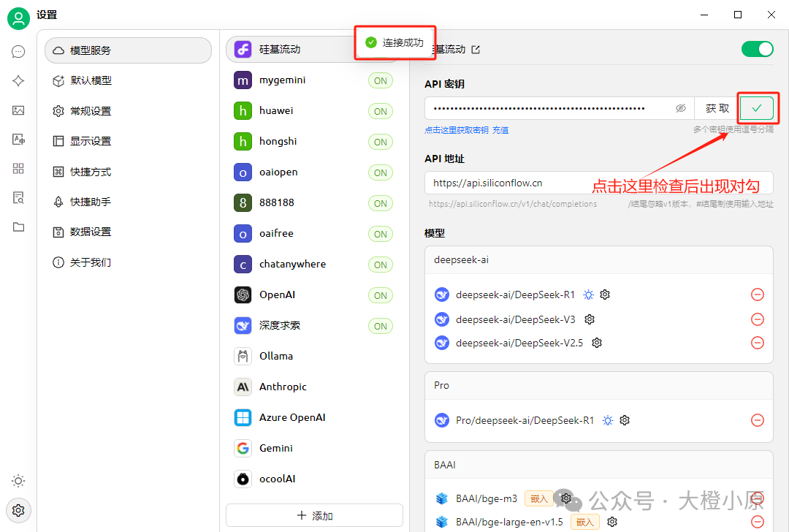The height and width of the screenshot is (532, 789).
Task: Open settings gear for DeepSeek-R1 model
Action: tap(605, 294)
